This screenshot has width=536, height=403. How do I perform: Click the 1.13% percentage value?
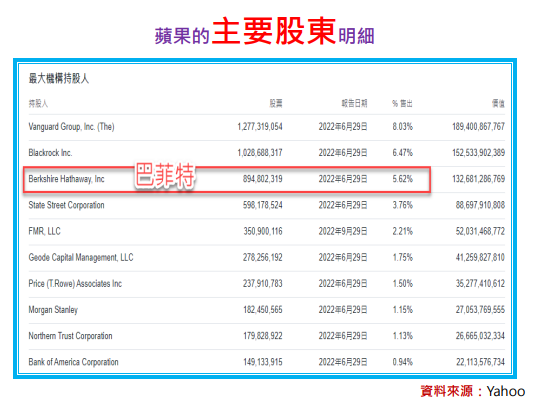click(x=402, y=336)
